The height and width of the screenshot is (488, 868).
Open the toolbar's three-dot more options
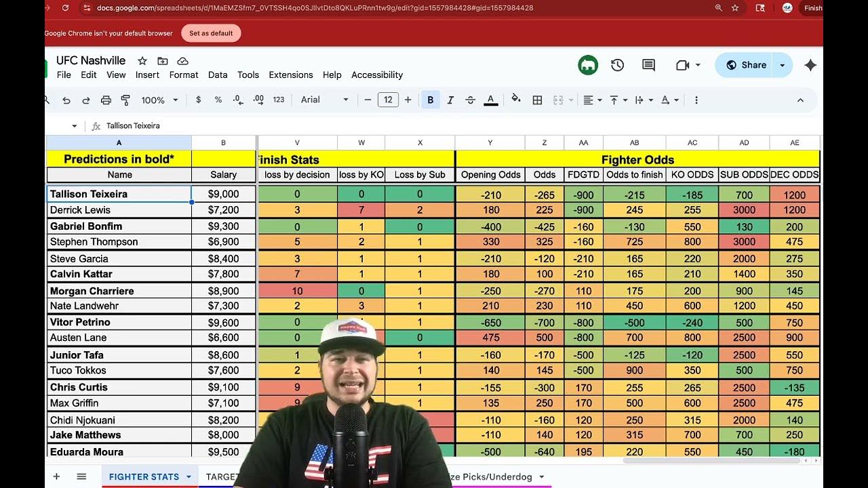coord(696,100)
